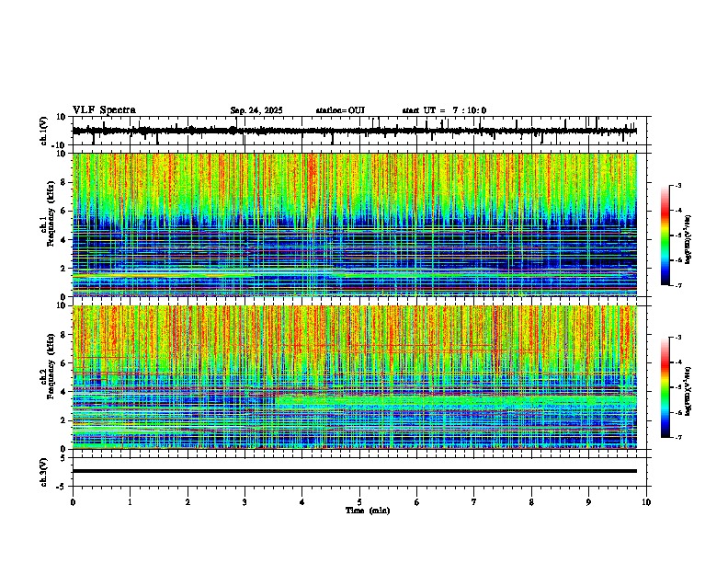Click time axis tick label "10"
Viewport: 728px width, 563px height.
pos(646,502)
